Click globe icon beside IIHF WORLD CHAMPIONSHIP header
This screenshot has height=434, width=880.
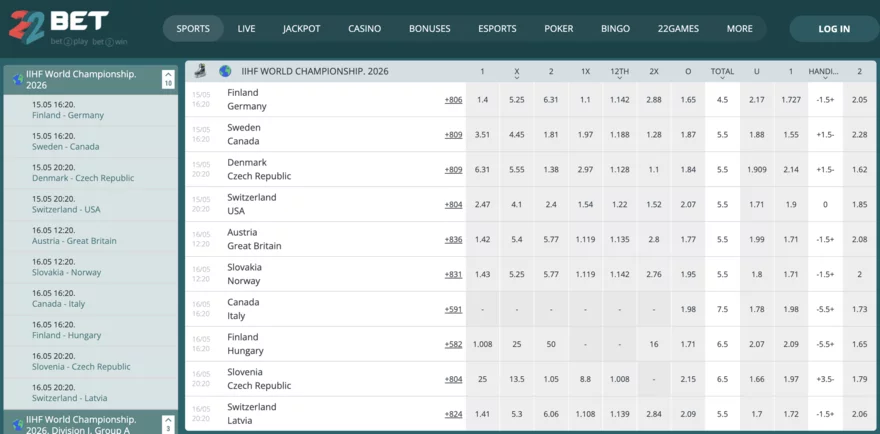pyautogui.click(x=225, y=71)
